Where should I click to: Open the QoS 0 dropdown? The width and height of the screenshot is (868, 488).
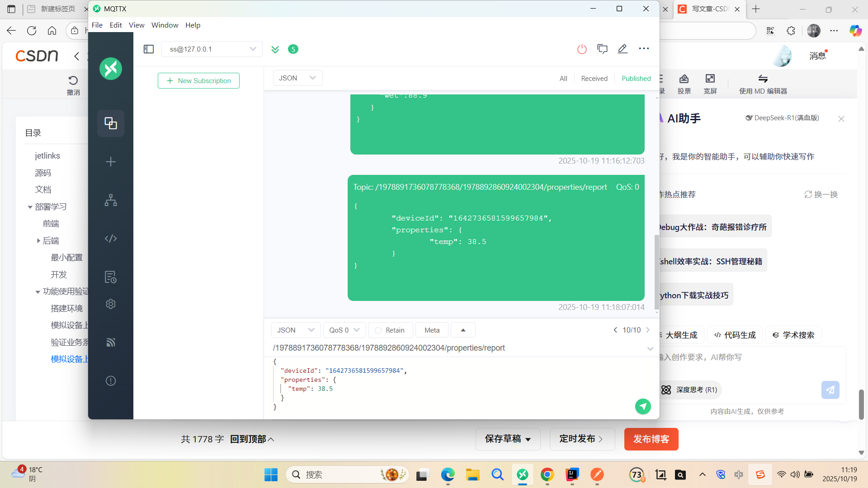click(x=344, y=330)
